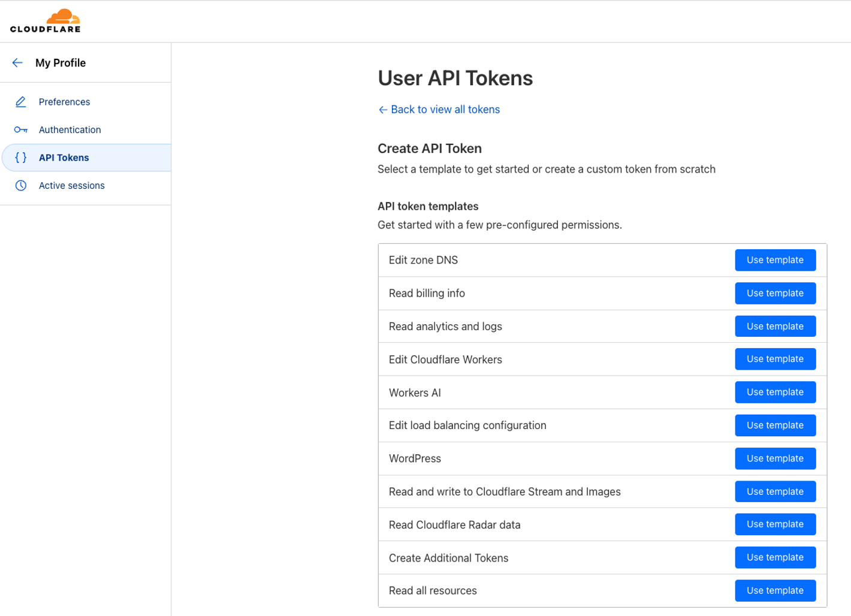Open the Authentication menu item
This screenshot has width=851, height=616.
tap(86, 129)
